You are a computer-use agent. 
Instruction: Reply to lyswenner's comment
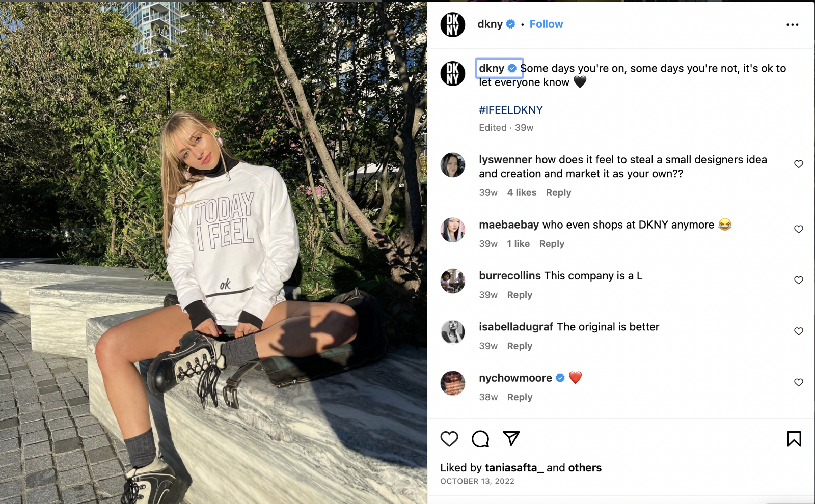click(x=558, y=193)
